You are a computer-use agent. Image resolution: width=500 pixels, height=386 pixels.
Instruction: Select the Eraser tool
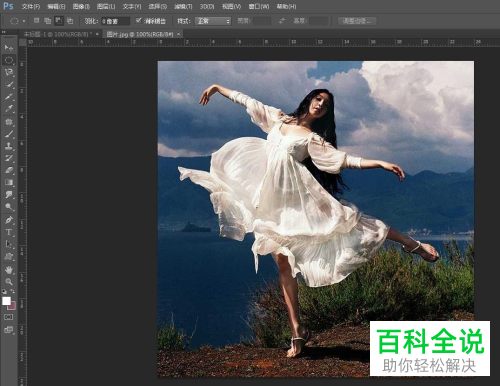pyautogui.click(x=9, y=170)
